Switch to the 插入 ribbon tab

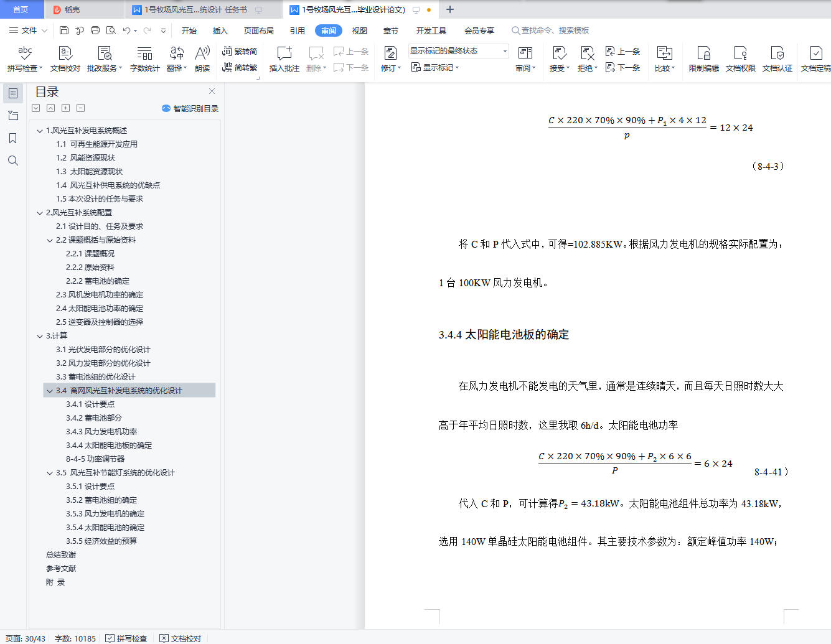pos(220,30)
